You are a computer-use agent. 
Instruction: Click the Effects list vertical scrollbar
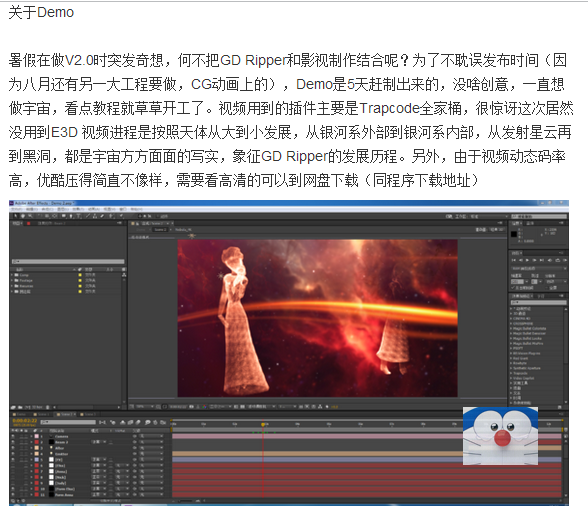[x=566, y=337]
